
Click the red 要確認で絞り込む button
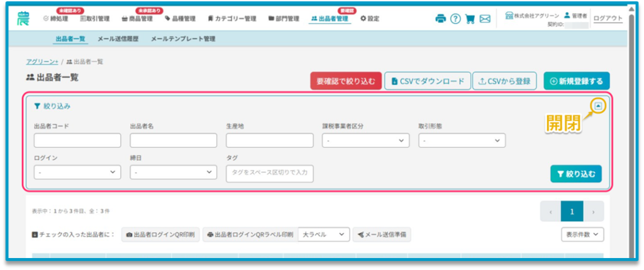[345, 81]
